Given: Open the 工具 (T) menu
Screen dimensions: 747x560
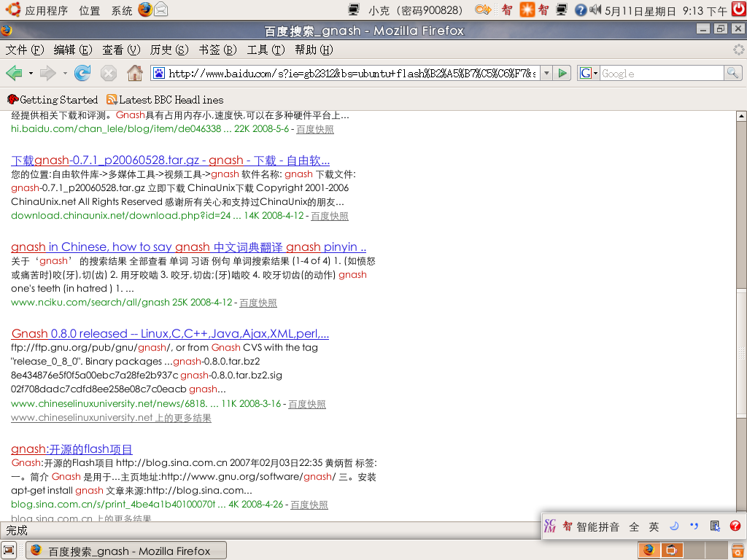Looking at the screenshot, I should tap(266, 50).
